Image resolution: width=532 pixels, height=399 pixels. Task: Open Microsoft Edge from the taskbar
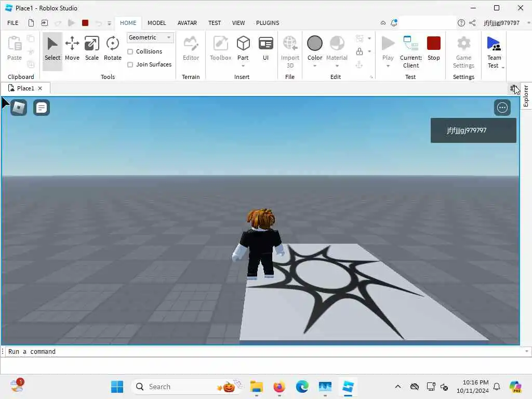click(x=302, y=387)
